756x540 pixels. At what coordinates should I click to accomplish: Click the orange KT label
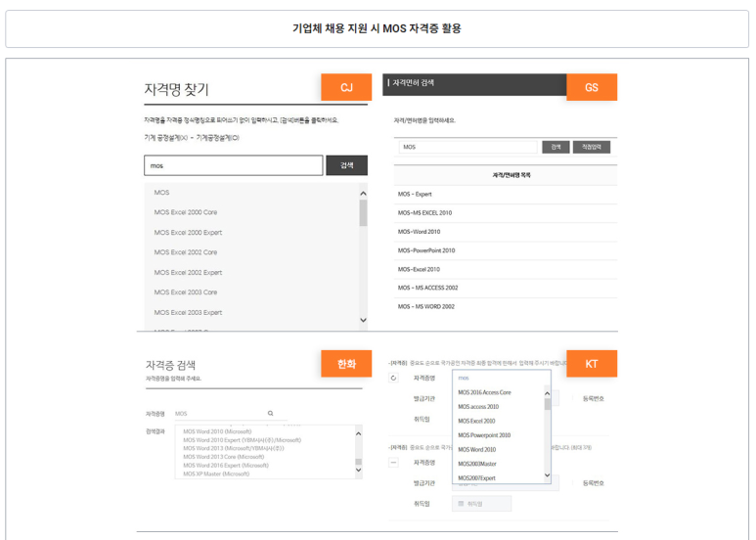[x=592, y=364]
